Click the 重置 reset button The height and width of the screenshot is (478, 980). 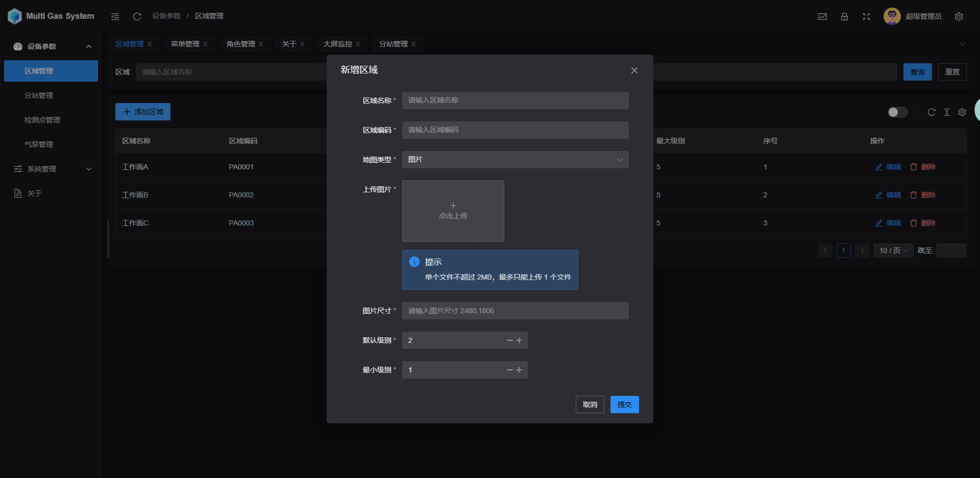(x=952, y=72)
